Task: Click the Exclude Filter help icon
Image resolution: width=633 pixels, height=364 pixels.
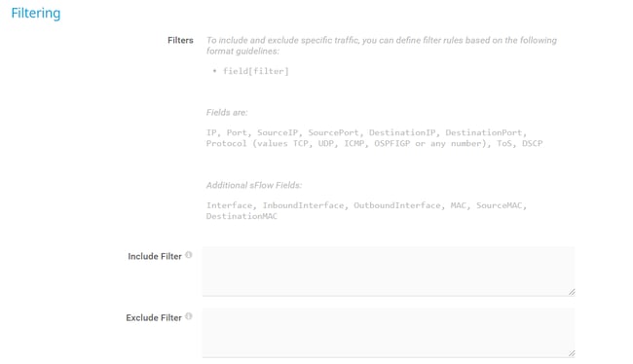Action: click(x=189, y=316)
